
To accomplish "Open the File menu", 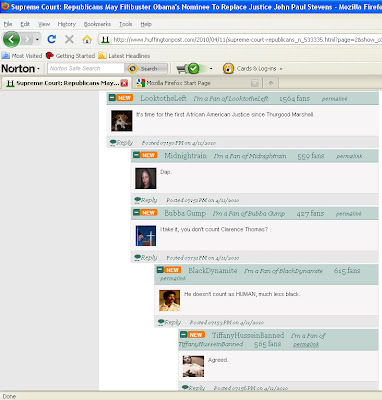I will coord(8,24).
